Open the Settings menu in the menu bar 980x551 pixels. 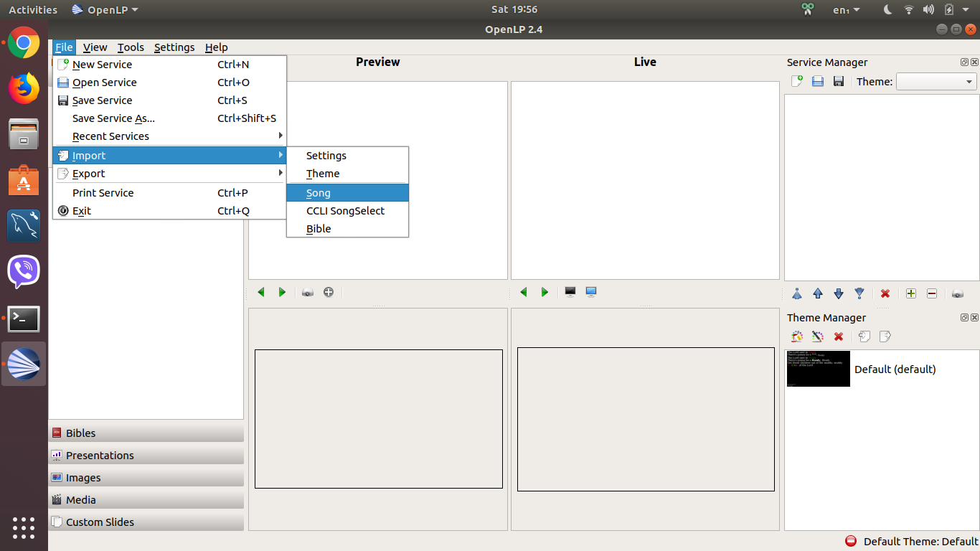tap(174, 47)
